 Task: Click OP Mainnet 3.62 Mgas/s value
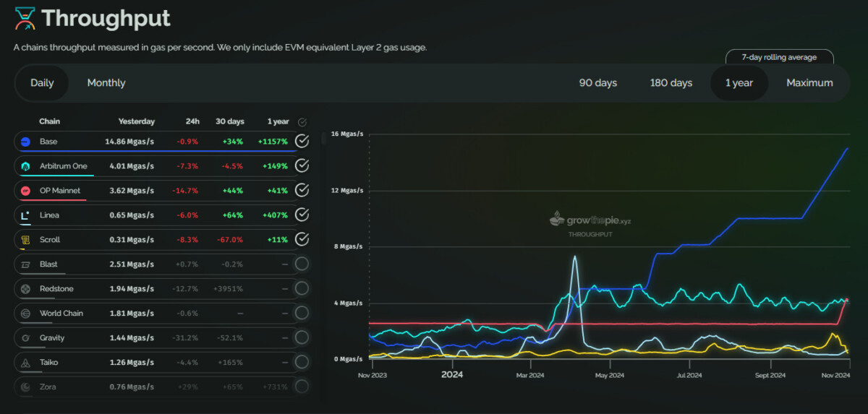[x=131, y=191]
